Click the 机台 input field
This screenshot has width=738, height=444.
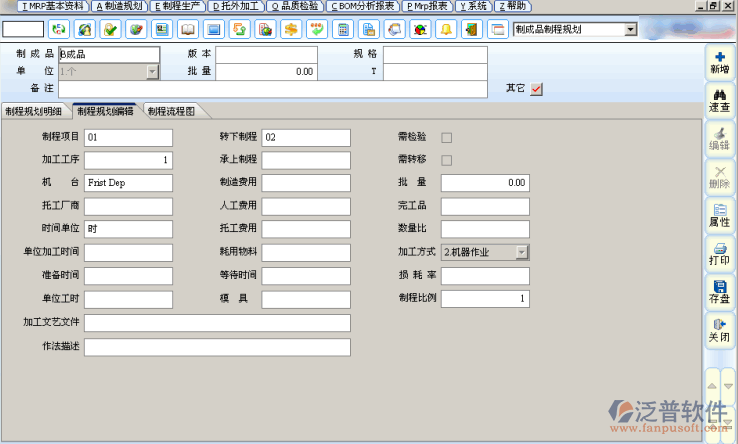click(128, 183)
